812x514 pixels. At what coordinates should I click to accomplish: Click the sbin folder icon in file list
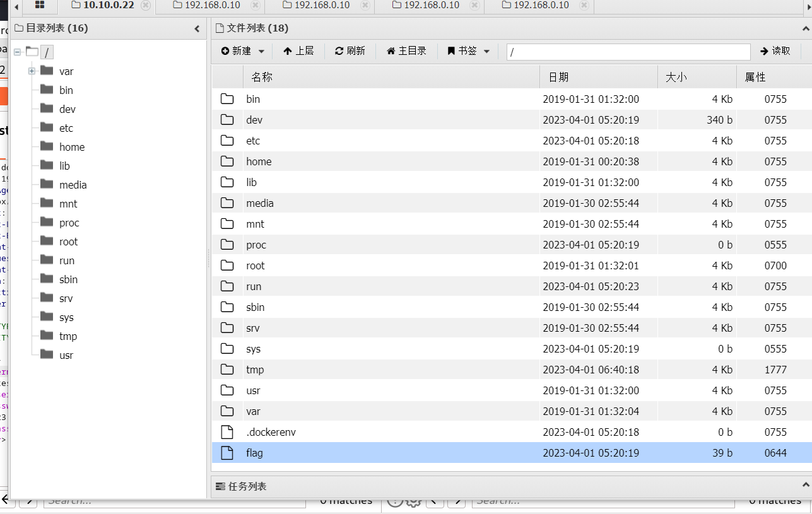(x=227, y=307)
